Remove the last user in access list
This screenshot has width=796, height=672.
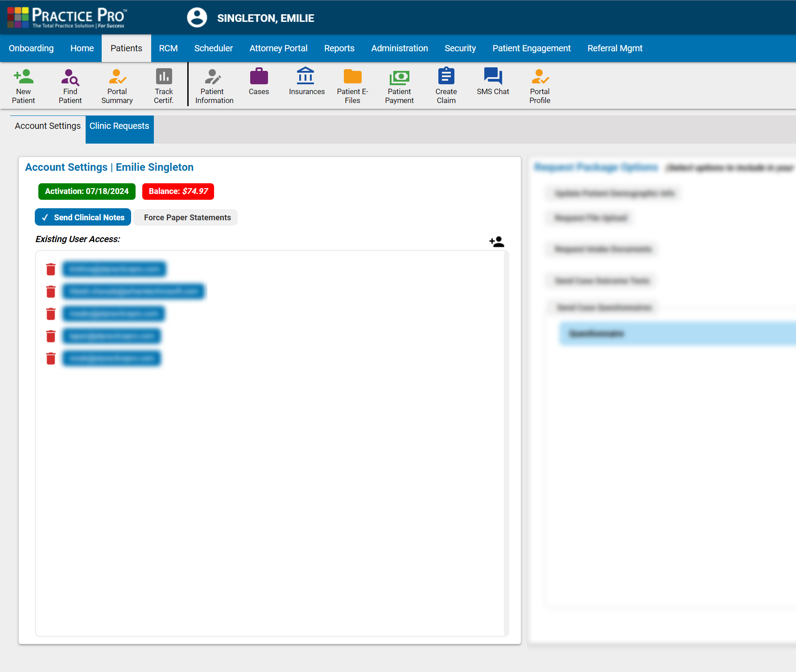coord(51,359)
